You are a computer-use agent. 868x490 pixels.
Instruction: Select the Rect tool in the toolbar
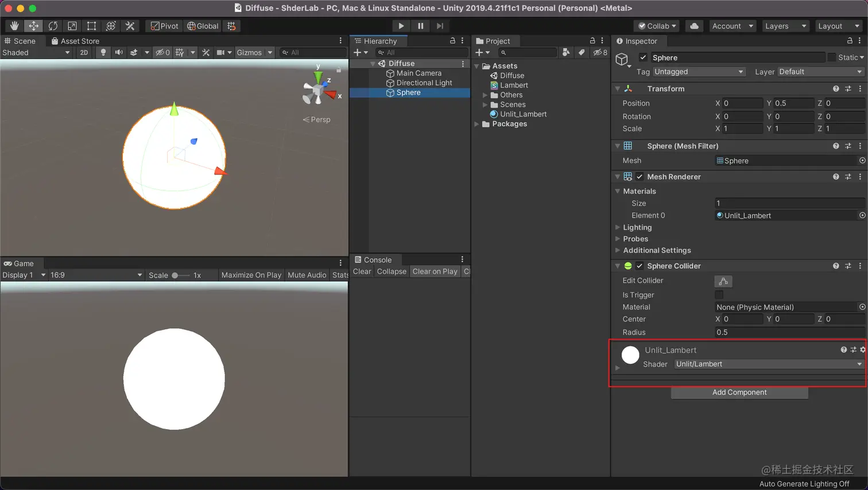click(91, 26)
